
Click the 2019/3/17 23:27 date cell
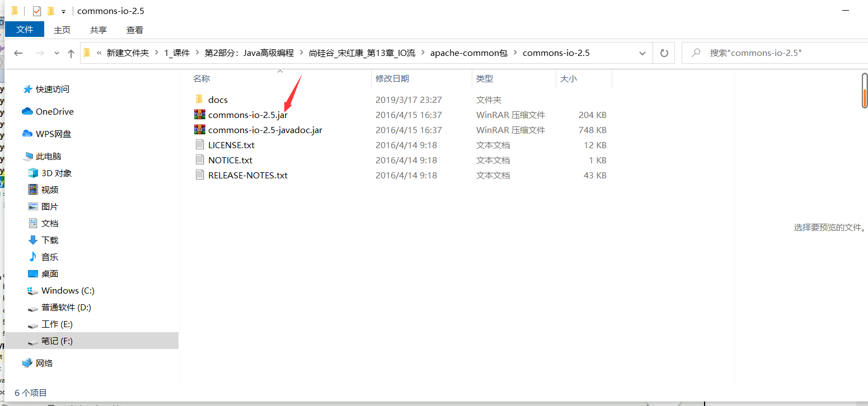pyautogui.click(x=409, y=100)
